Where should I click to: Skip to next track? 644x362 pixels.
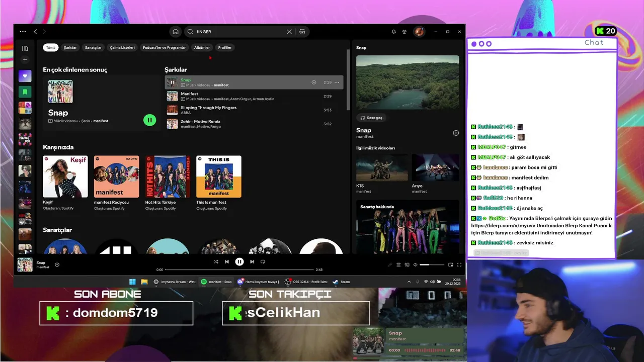pyautogui.click(x=252, y=261)
